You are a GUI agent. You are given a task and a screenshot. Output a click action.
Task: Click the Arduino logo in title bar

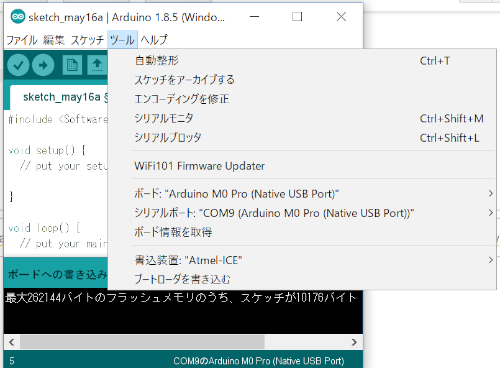click(x=17, y=17)
